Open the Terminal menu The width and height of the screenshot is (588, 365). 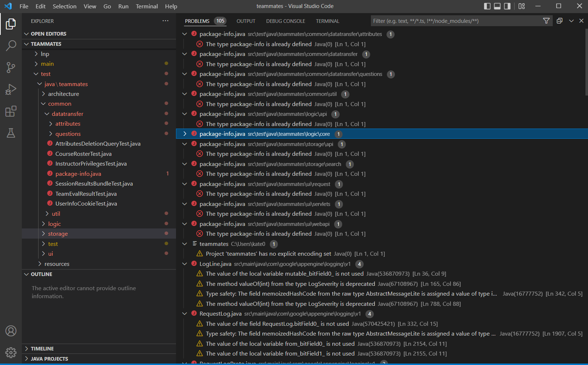147,6
